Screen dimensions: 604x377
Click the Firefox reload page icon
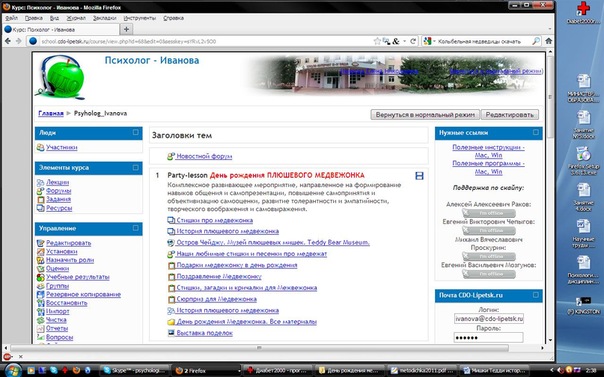pos(413,41)
